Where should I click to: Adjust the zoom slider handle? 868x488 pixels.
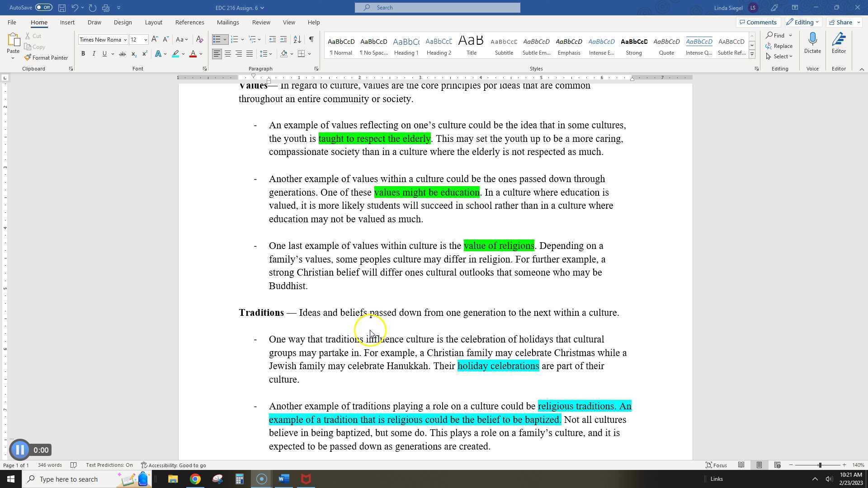[820, 465]
